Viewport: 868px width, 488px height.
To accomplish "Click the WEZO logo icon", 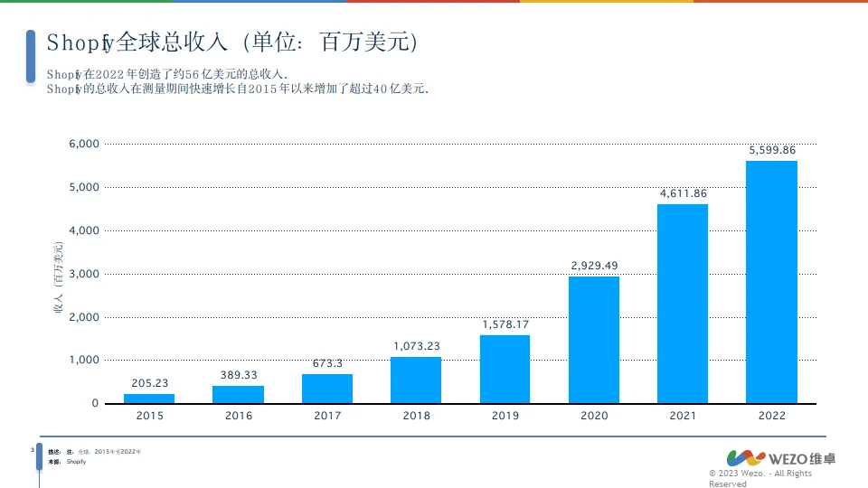I will pyautogui.click(x=746, y=457).
